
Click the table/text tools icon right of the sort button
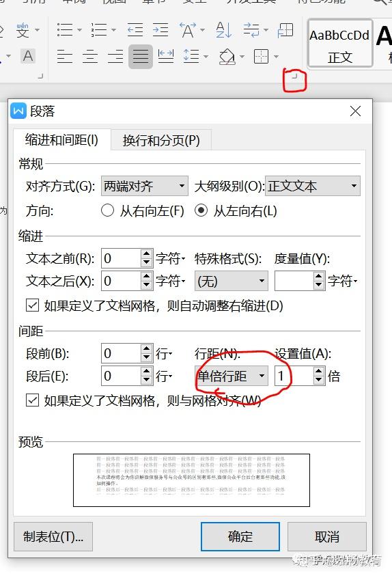(285, 30)
